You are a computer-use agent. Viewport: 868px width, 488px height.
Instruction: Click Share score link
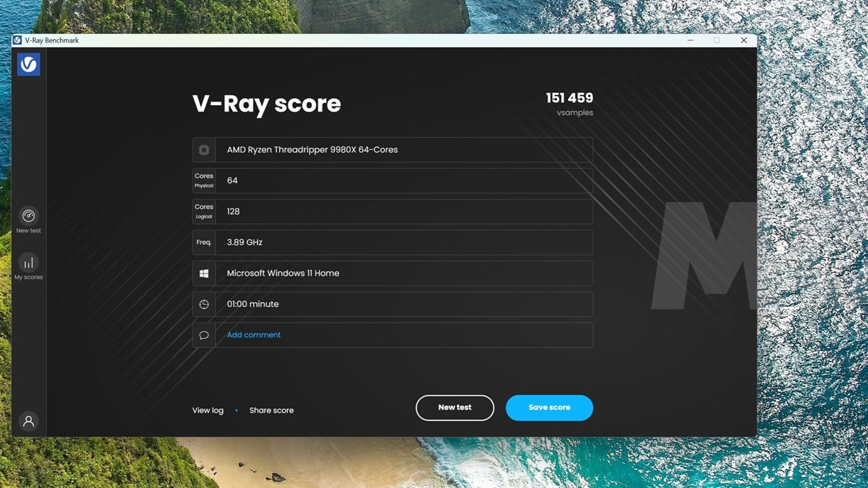(x=271, y=411)
